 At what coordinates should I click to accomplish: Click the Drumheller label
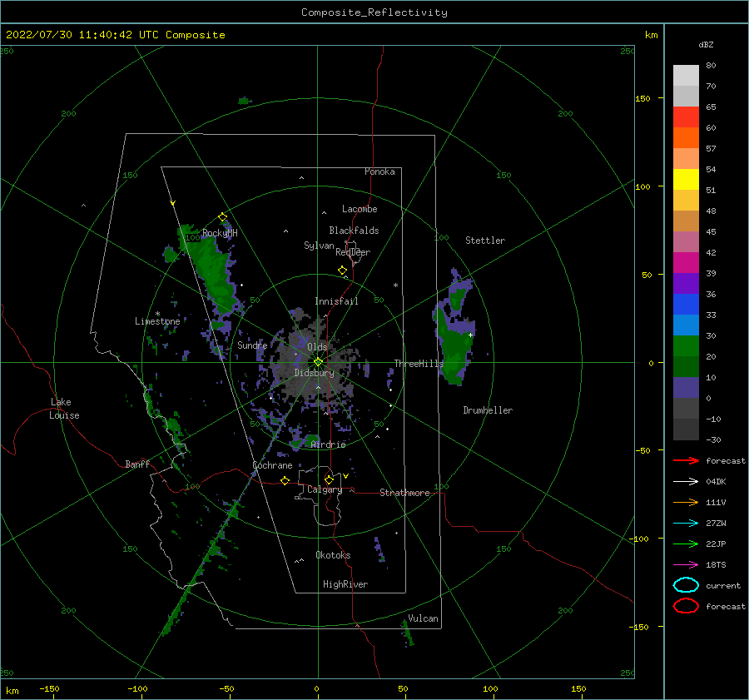pos(488,410)
